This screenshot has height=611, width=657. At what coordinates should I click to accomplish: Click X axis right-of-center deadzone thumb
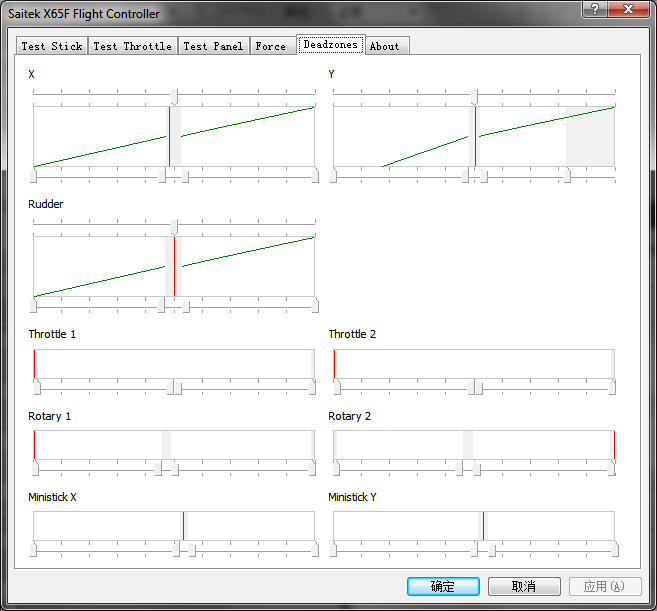click(185, 176)
